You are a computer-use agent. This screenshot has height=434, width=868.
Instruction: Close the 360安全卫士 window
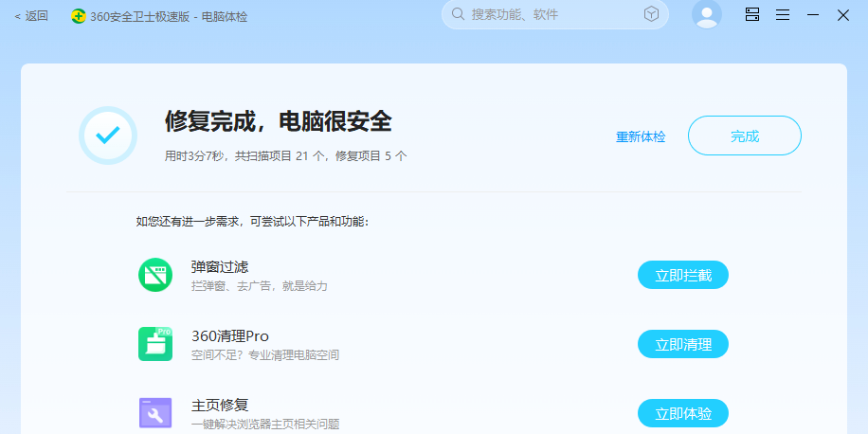(x=842, y=14)
